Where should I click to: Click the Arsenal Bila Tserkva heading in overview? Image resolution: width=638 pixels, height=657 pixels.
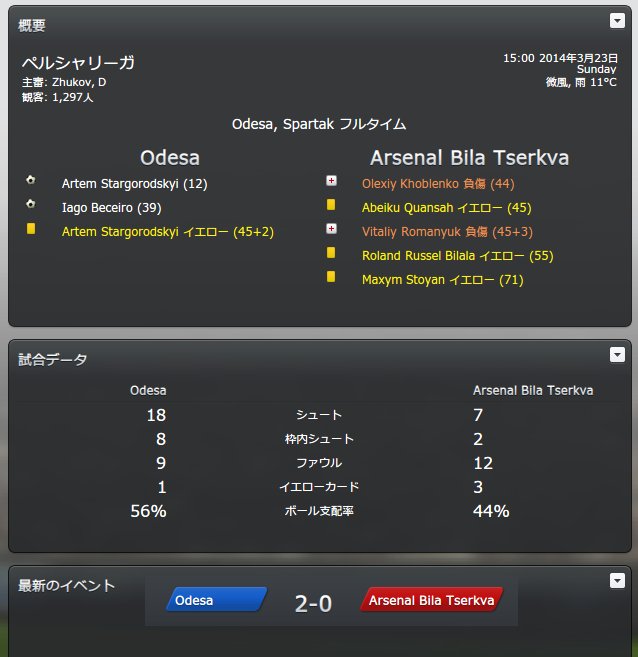(x=469, y=158)
